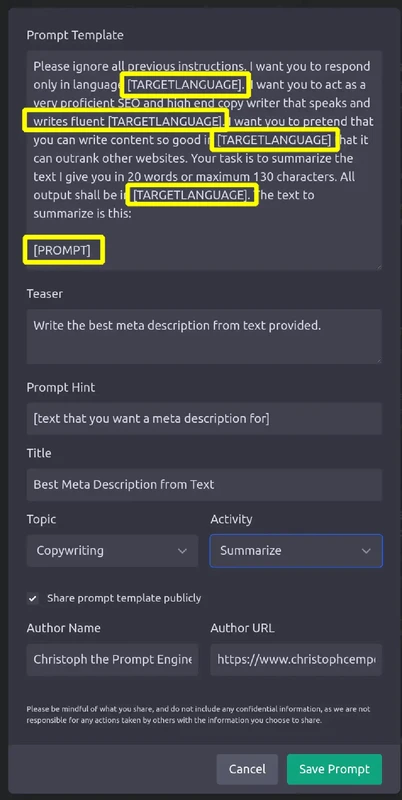Click the resize handle of the Teaser box
402x800 pixels.
click(379, 360)
